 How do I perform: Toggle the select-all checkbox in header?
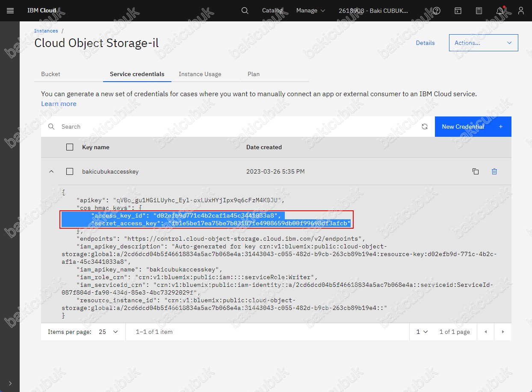70,147
